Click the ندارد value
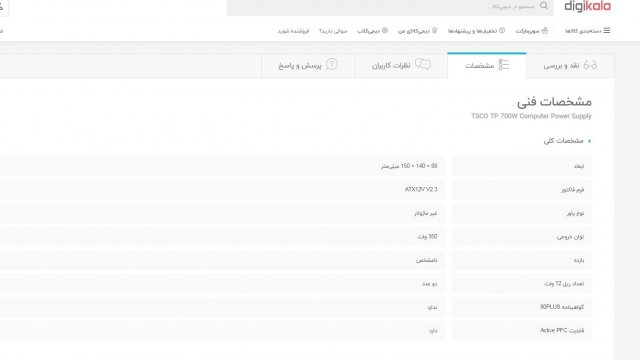The height and width of the screenshot is (360, 640). pyautogui.click(x=432, y=307)
